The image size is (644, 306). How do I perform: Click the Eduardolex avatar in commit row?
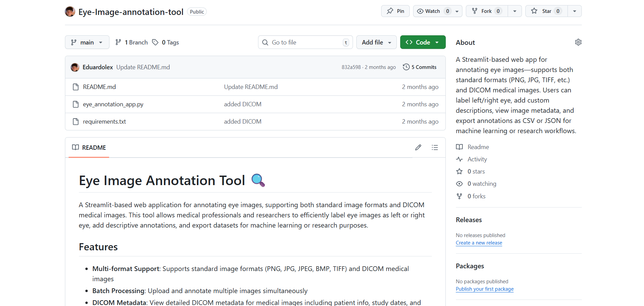point(75,67)
